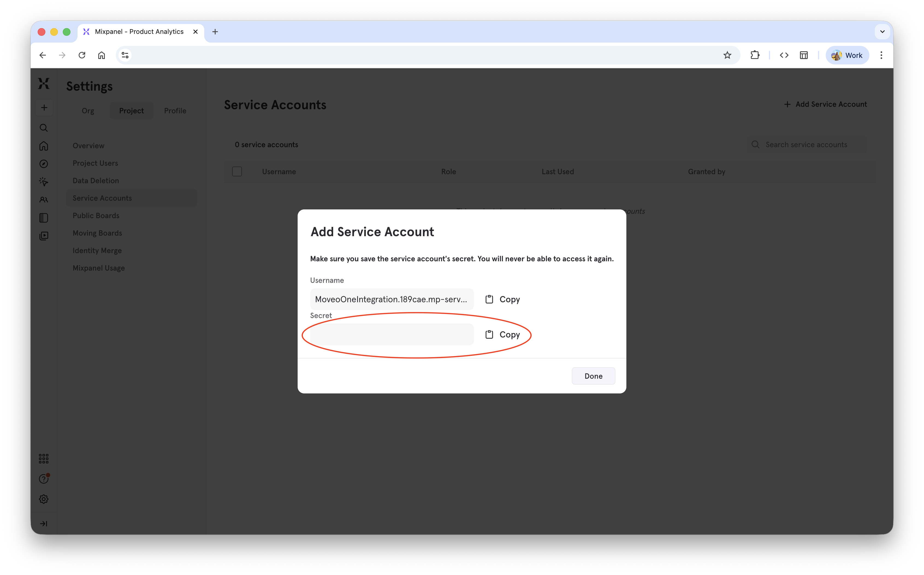Viewport: 924px width, 575px height.
Task: Bookmark the page with the star icon
Action: (x=727, y=55)
